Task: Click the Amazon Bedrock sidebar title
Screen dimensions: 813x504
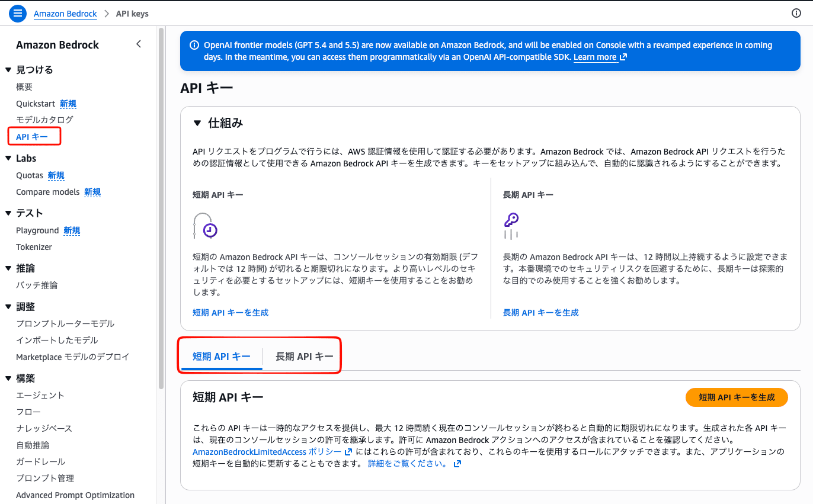Action: coord(57,44)
